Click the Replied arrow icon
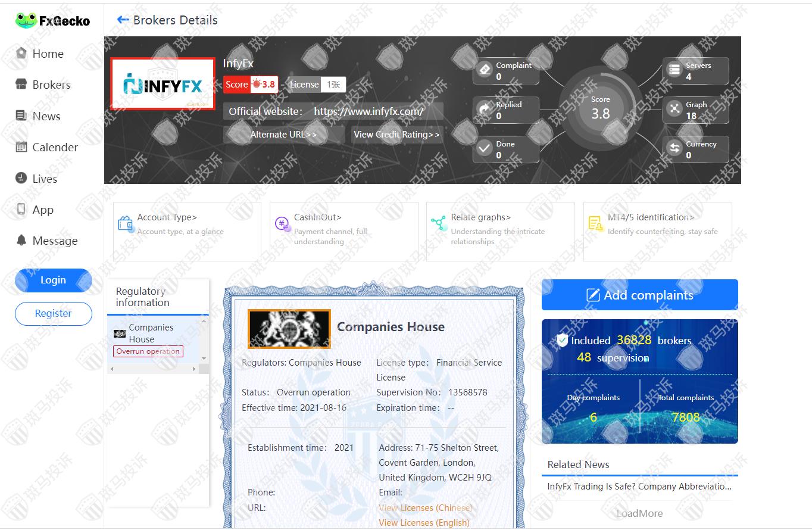The width and height of the screenshot is (812, 530). 485,110
